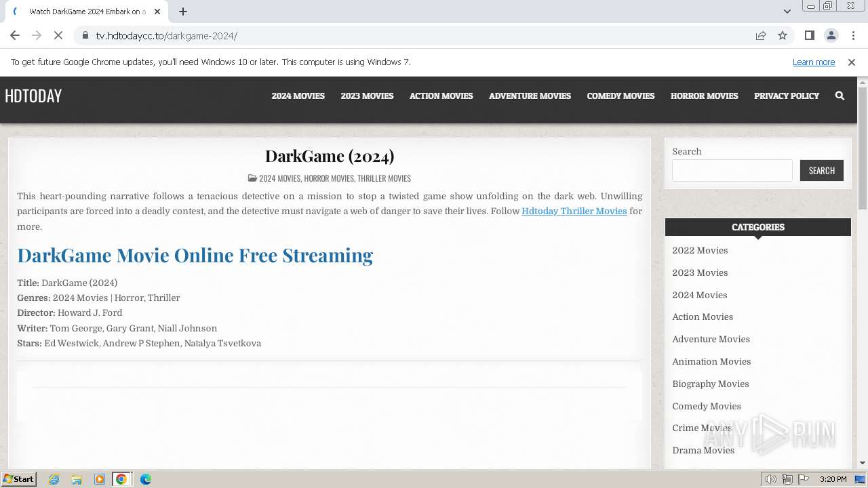Open Biography Movies category
Image resolution: width=868 pixels, height=488 pixels.
[711, 384]
